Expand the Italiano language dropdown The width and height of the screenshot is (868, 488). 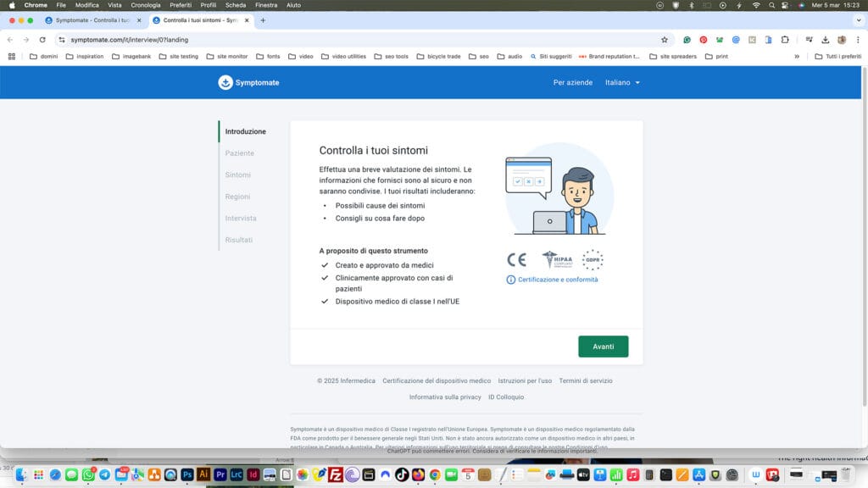pos(622,82)
